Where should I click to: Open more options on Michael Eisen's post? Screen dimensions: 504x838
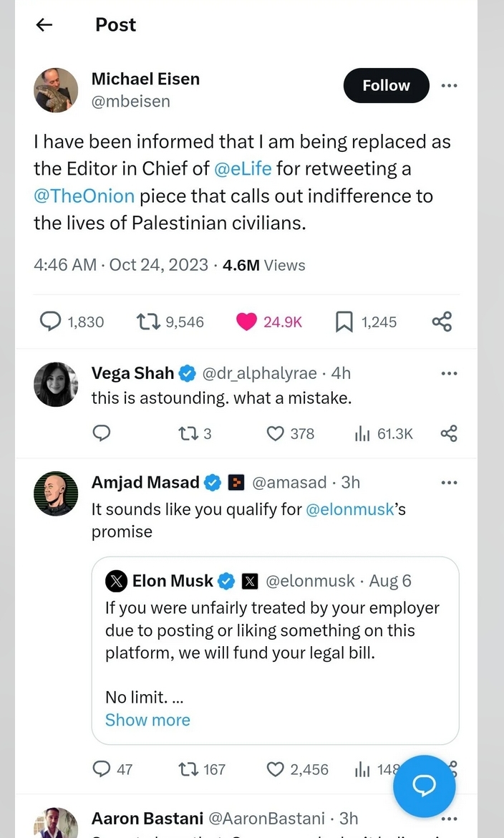click(x=449, y=85)
